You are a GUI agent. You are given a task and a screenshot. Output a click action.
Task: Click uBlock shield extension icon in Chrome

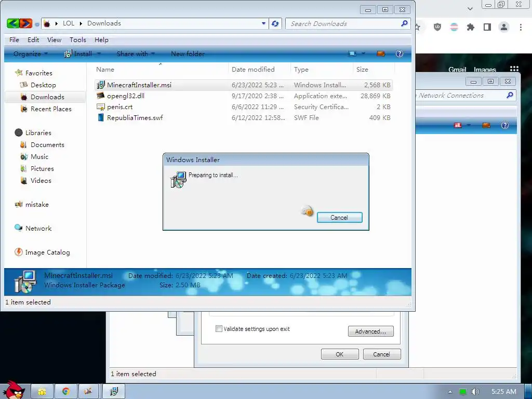click(437, 27)
